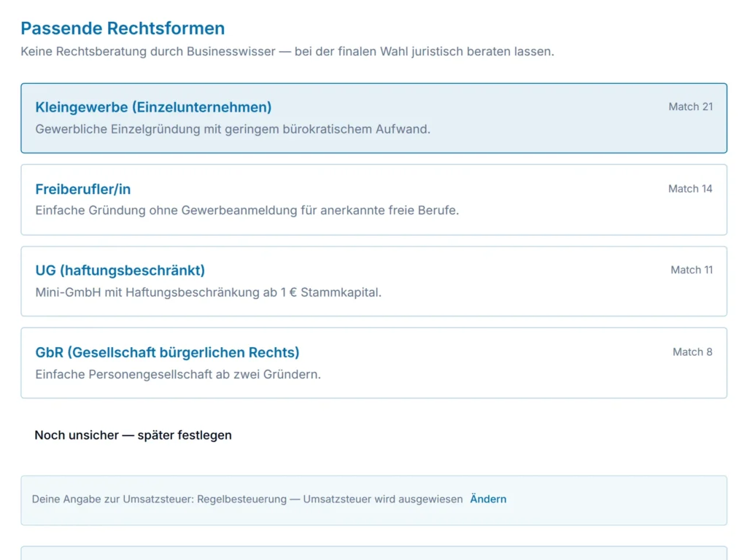Select GbR (Gesellschaft bürgerlichen Rechts) card
The height and width of the screenshot is (560, 747).
tap(373, 363)
